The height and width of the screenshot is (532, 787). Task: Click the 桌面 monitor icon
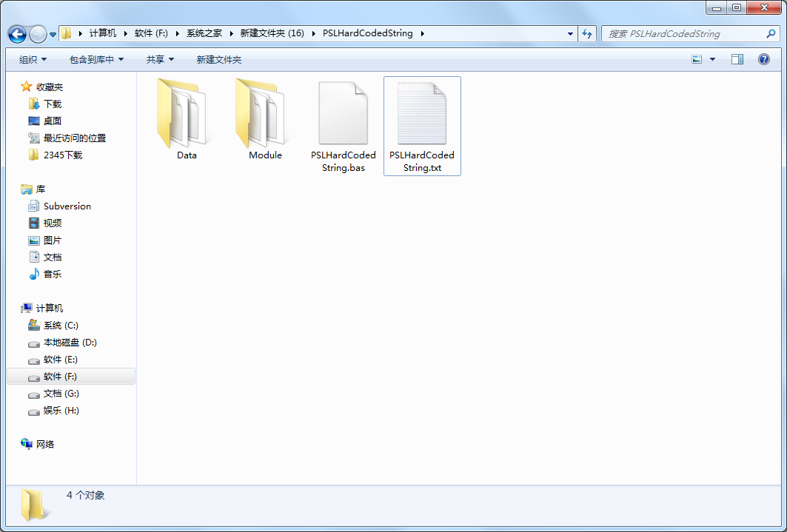click(34, 121)
